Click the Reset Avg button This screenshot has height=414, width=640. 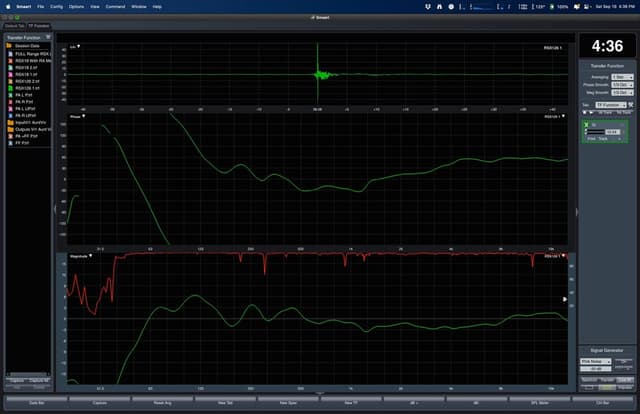tap(162, 403)
